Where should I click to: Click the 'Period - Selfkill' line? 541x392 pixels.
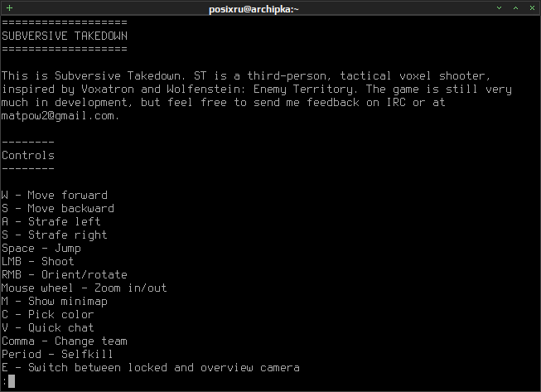[57, 355]
